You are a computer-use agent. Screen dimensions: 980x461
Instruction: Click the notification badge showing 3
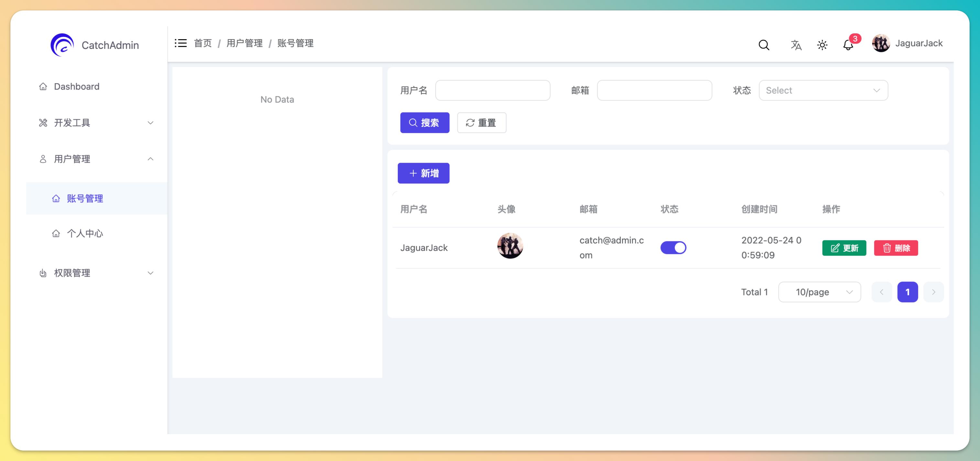pyautogui.click(x=855, y=38)
